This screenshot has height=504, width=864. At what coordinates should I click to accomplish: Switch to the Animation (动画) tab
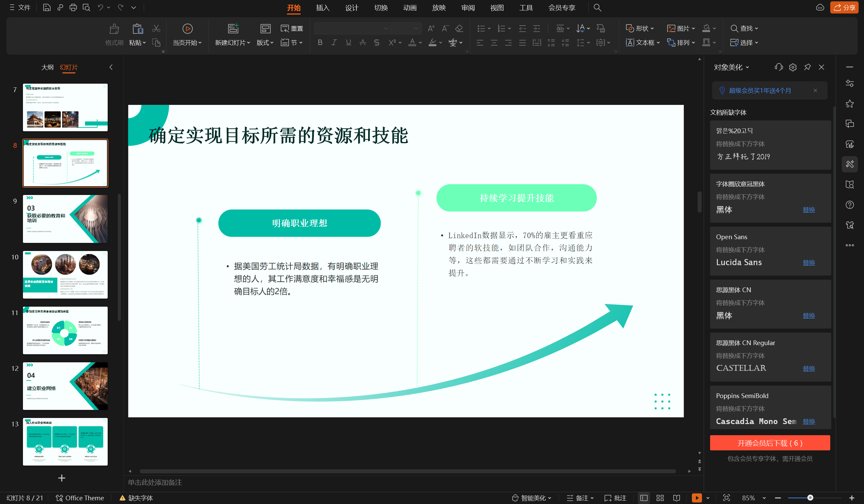click(x=410, y=7)
